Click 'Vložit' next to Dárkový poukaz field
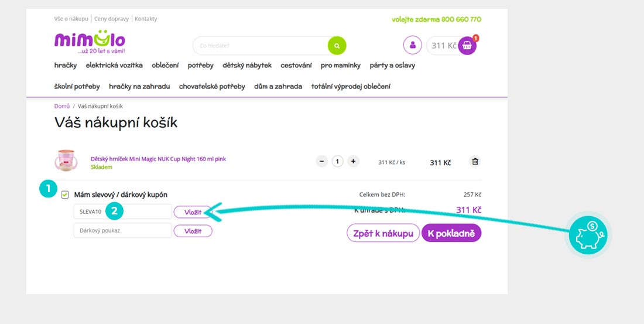 tap(193, 231)
